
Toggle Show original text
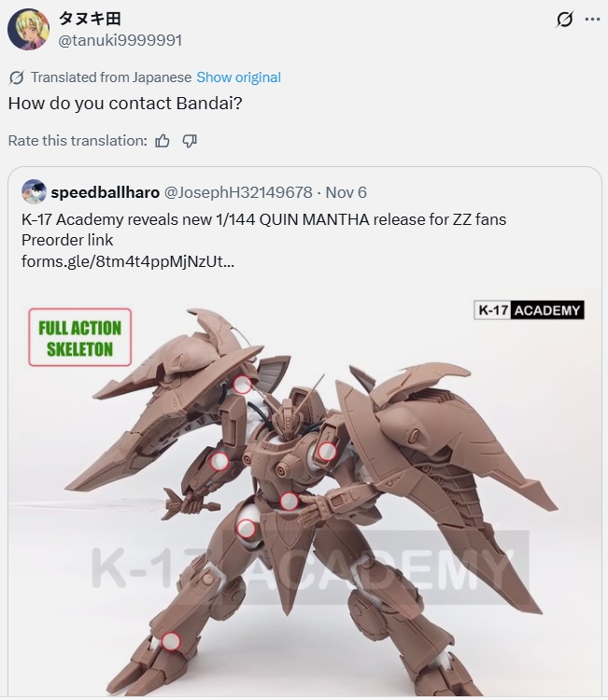coord(238,77)
